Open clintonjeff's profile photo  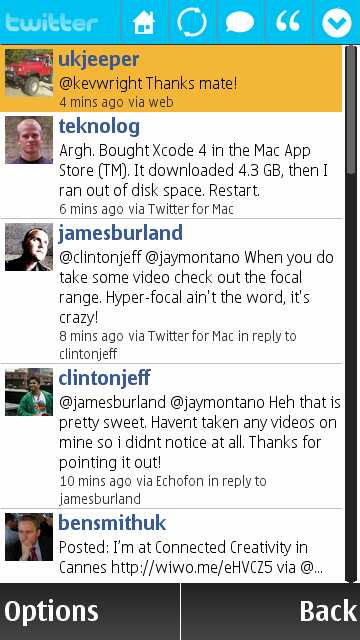pos(29,392)
